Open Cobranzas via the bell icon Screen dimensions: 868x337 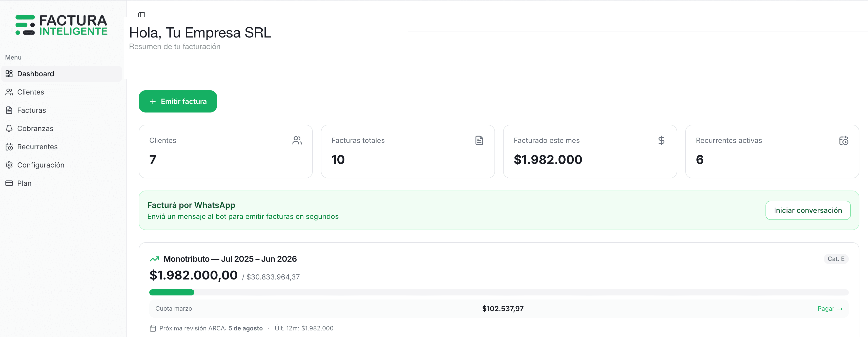pyautogui.click(x=9, y=128)
